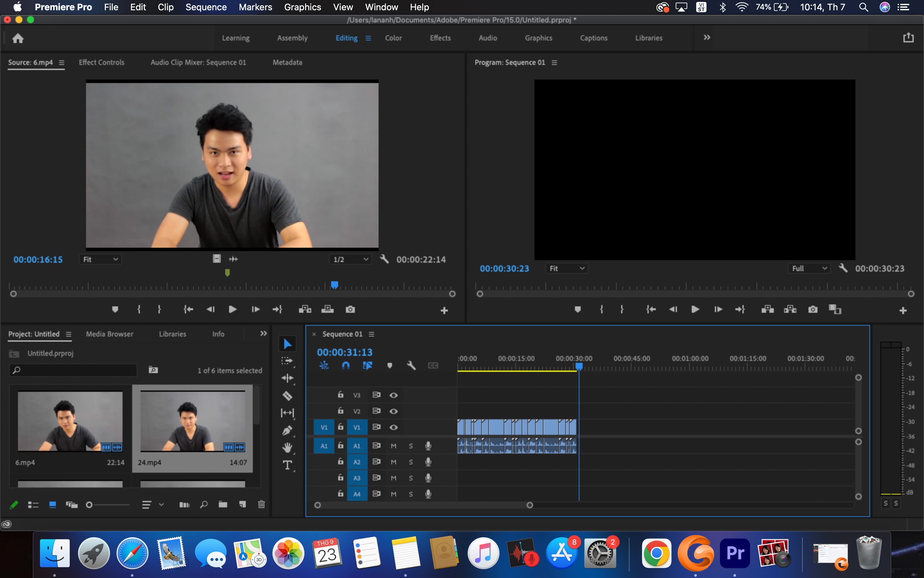Click Comparison View in Program monitor
924x578 pixels.
pyautogui.click(x=835, y=309)
